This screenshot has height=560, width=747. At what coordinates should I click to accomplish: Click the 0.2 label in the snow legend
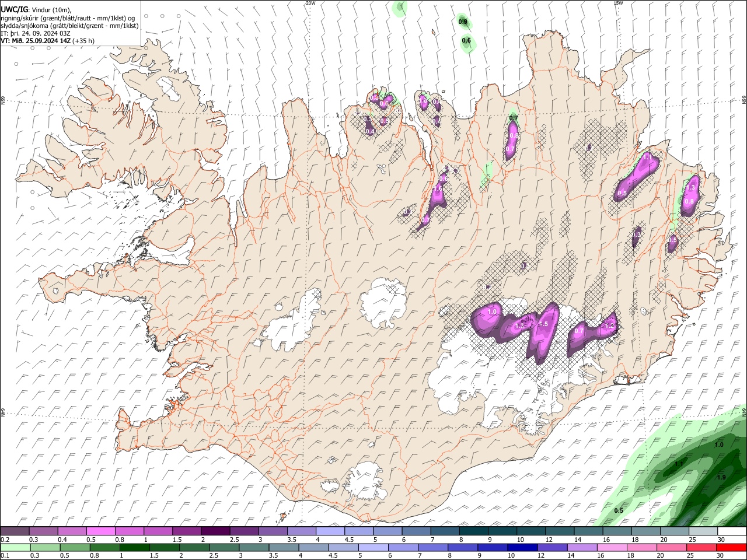click(5, 540)
